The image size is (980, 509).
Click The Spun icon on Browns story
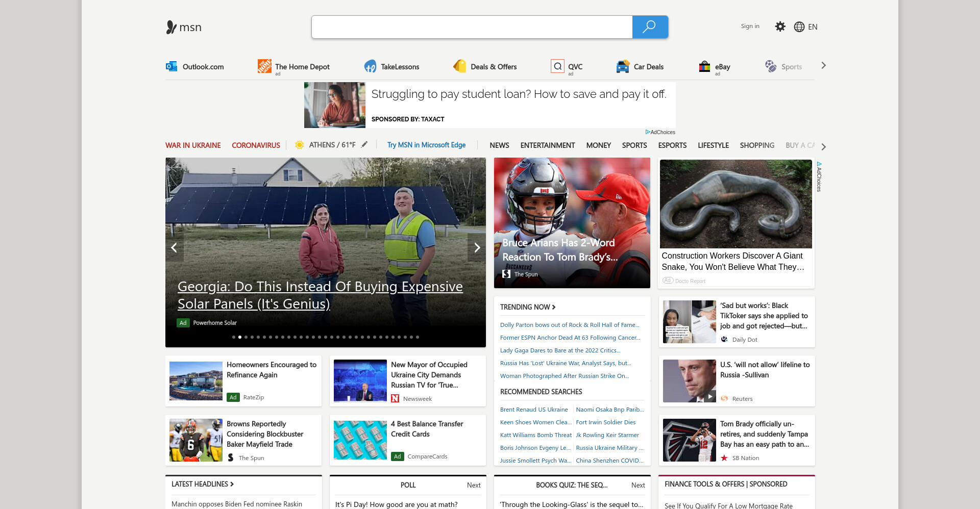coord(231,457)
